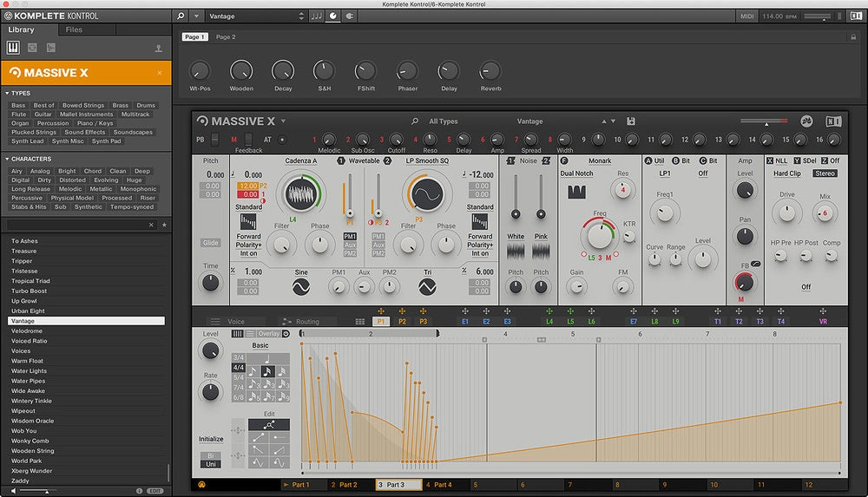Enable PM1 routing for oscillator 1
The height and width of the screenshot is (497, 868).
pos(350,236)
